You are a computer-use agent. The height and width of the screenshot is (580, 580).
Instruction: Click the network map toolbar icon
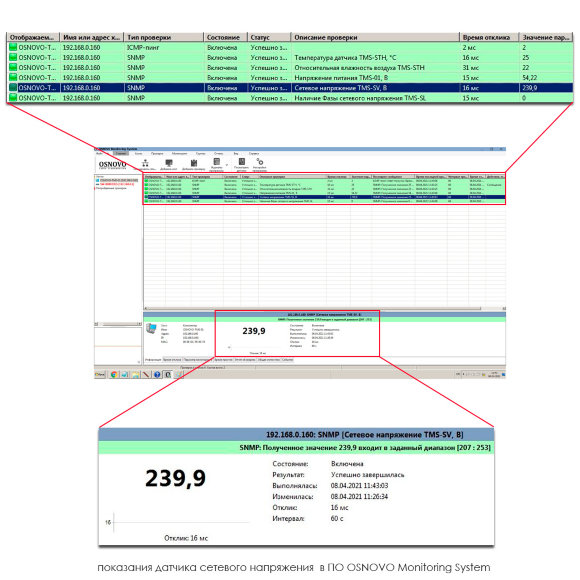pyautogui.click(x=145, y=163)
